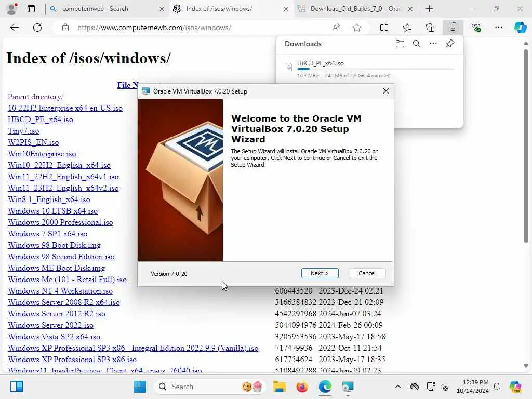Refresh the page
The width and height of the screenshot is (532, 399).
click(37, 28)
